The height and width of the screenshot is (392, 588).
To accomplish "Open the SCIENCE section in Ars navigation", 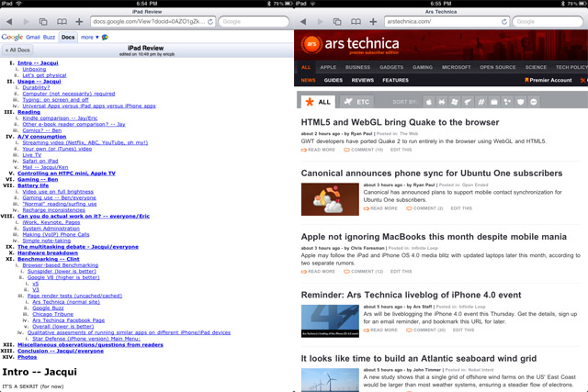I will click(536, 67).
